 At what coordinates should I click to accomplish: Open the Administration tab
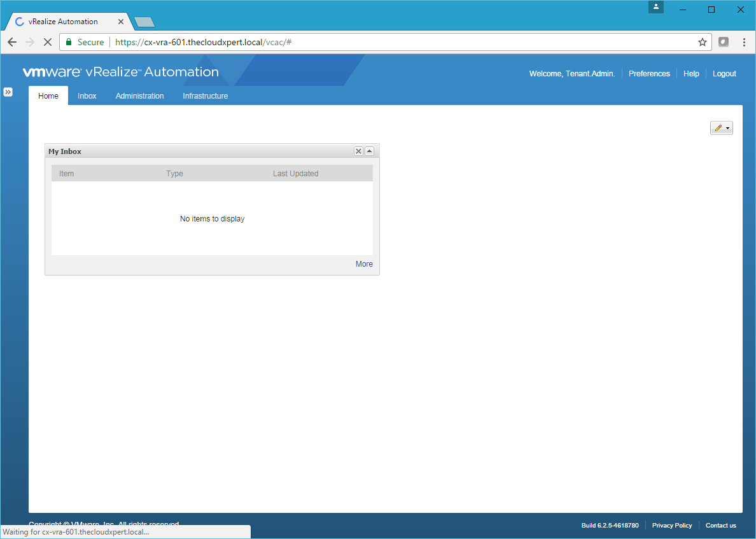click(139, 96)
